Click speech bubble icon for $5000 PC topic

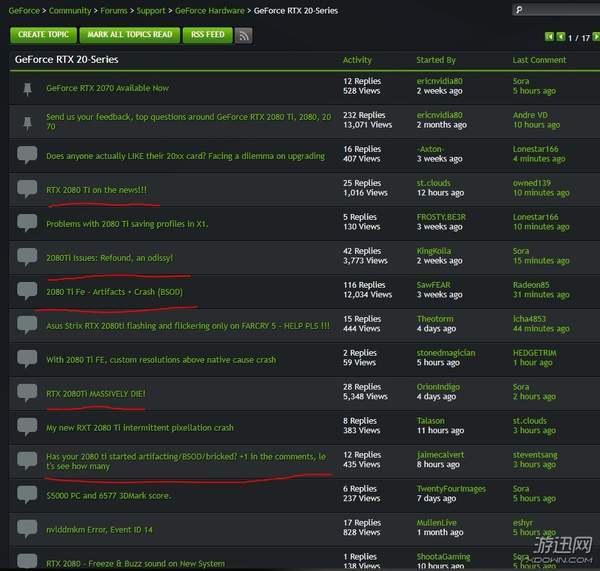click(27, 495)
